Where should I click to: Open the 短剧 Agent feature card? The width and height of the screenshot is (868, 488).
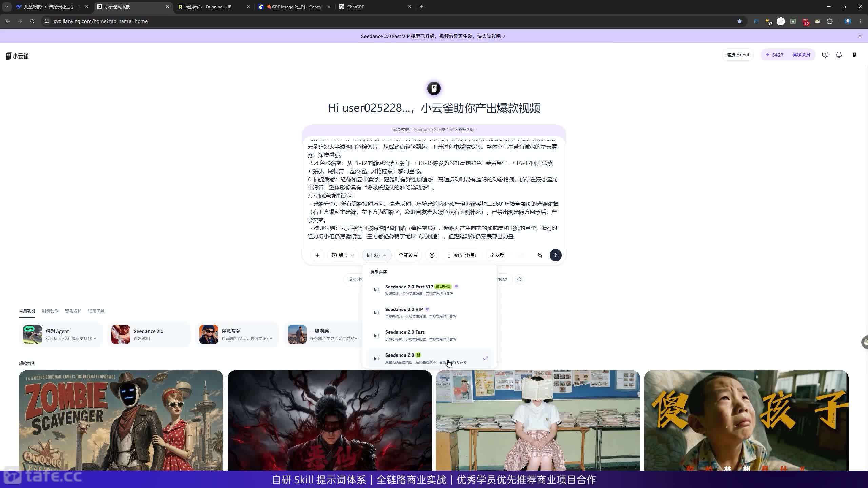click(x=61, y=334)
